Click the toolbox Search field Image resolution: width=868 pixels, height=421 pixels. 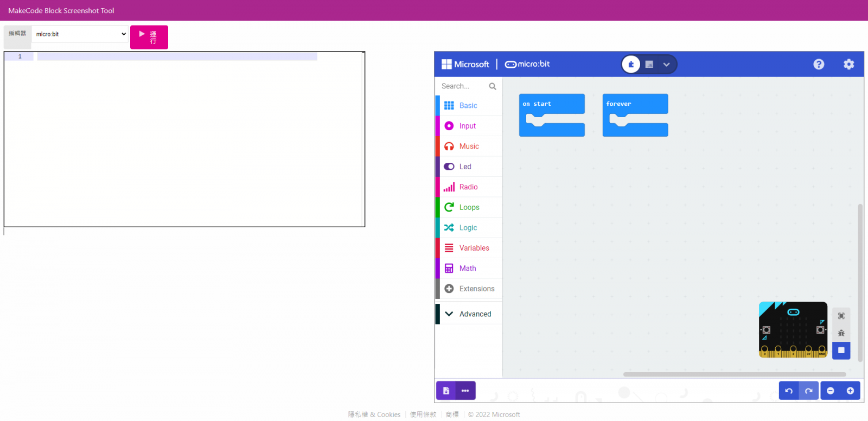point(464,86)
